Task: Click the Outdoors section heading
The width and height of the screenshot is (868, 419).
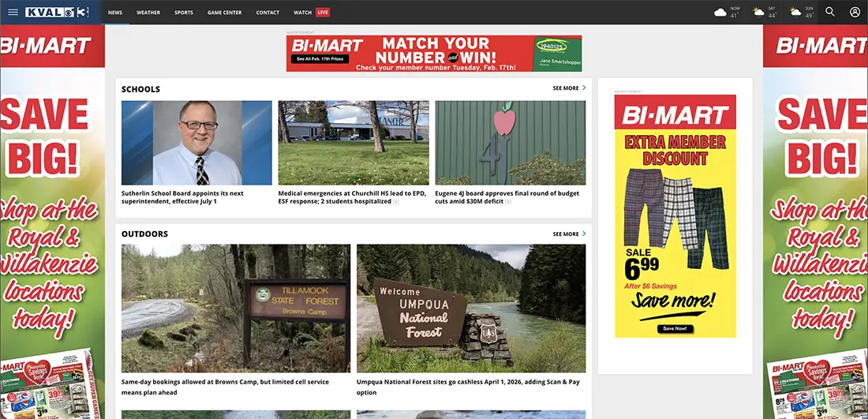Action: 144,234
